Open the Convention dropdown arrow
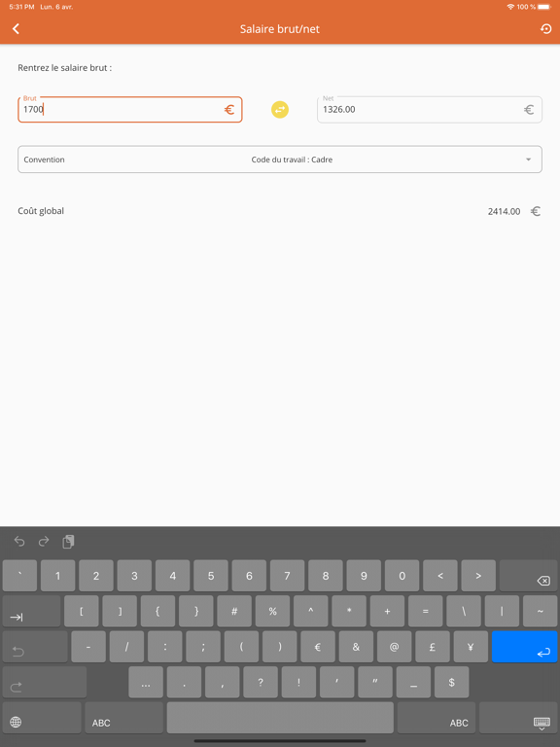The image size is (560, 747). click(528, 160)
